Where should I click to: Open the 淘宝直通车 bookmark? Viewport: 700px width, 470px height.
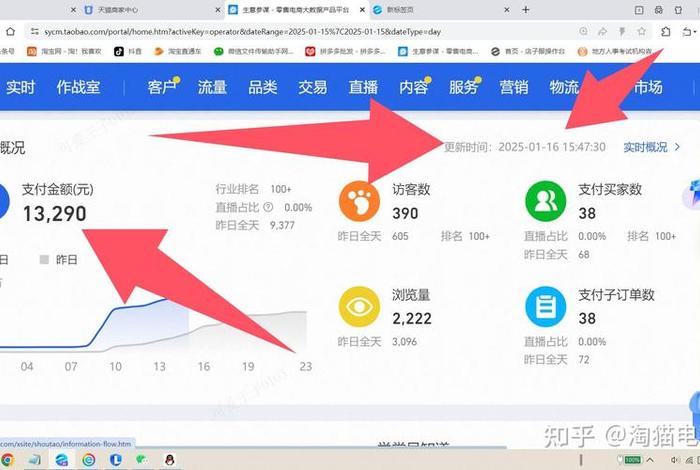click(x=177, y=52)
